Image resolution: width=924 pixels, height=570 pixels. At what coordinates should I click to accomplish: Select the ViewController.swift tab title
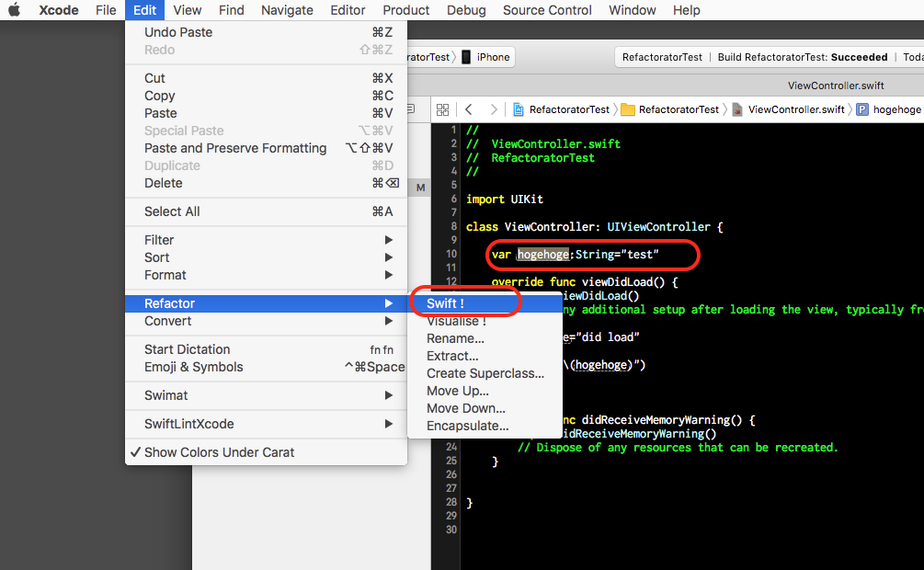tap(836, 85)
